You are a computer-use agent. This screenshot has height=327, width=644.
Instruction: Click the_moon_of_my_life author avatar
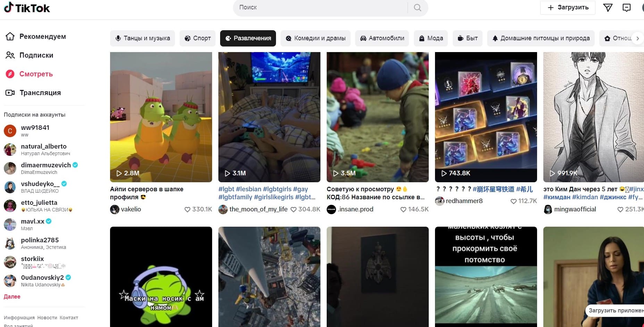click(x=223, y=209)
